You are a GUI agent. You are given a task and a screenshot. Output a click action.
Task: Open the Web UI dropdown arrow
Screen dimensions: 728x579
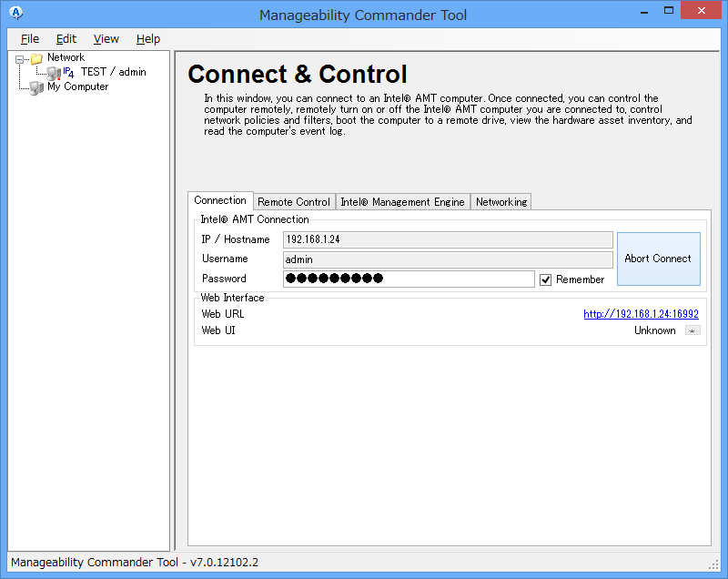coord(693,330)
